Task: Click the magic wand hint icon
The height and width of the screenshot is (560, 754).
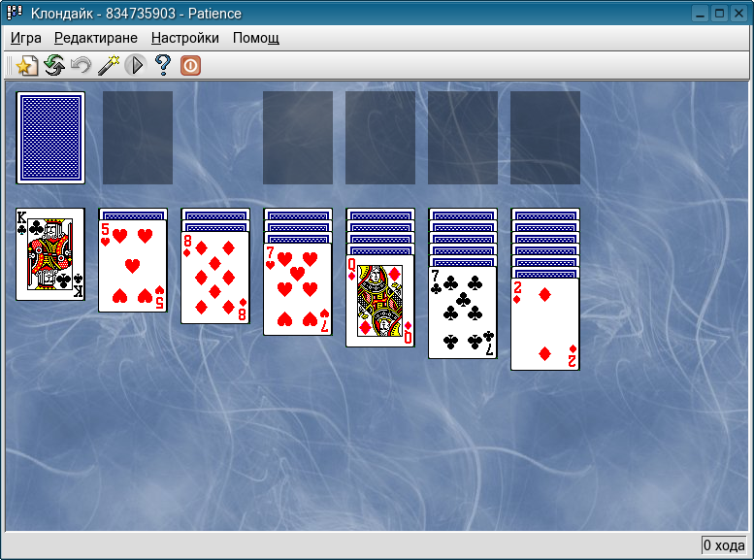Action: [109, 66]
